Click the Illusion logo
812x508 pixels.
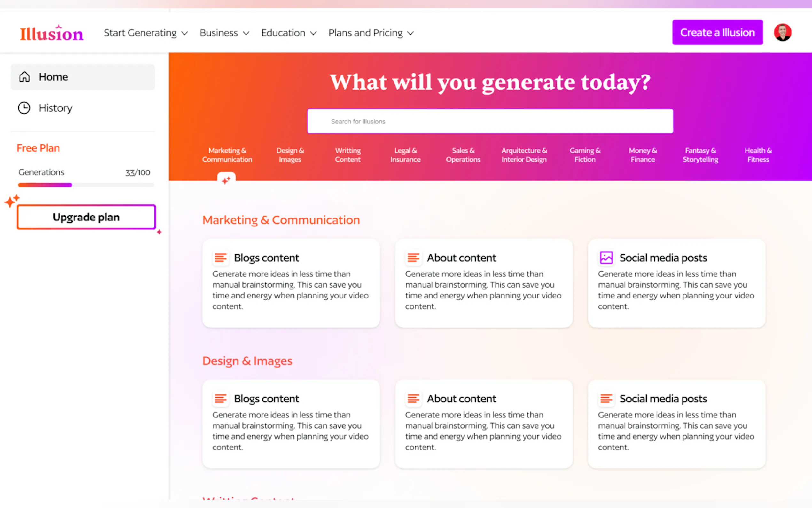pyautogui.click(x=51, y=33)
